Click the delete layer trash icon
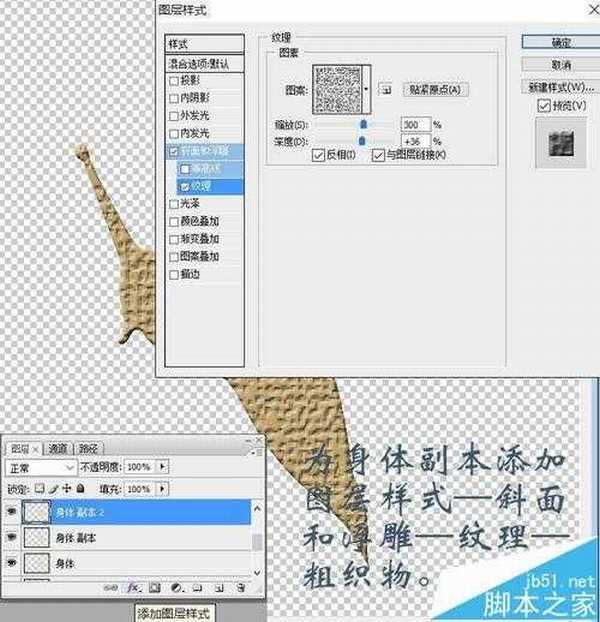Image resolution: width=600 pixels, height=622 pixels. tap(241, 588)
